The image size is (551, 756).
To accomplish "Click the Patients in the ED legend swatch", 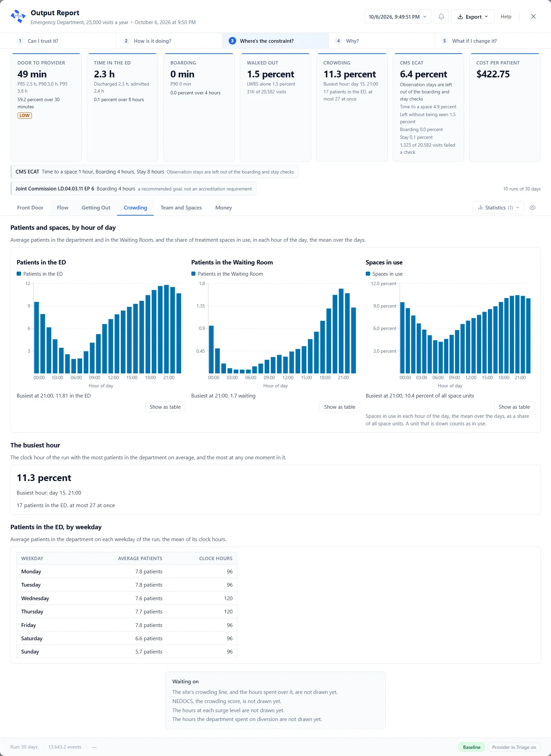I will tap(19, 274).
